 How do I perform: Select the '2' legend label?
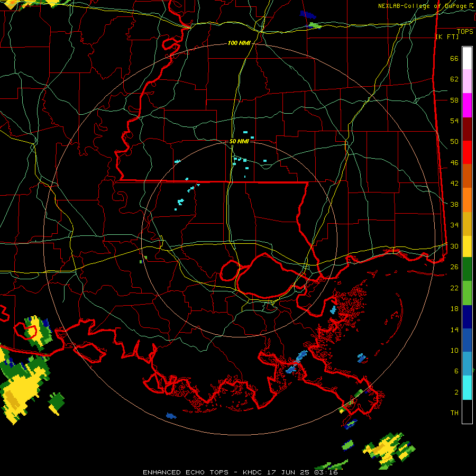(x=456, y=392)
